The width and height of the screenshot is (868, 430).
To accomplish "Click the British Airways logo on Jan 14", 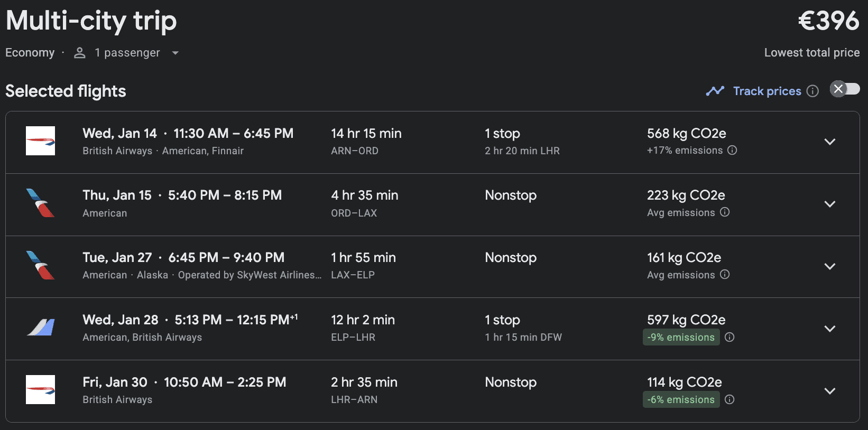I will click(40, 141).
